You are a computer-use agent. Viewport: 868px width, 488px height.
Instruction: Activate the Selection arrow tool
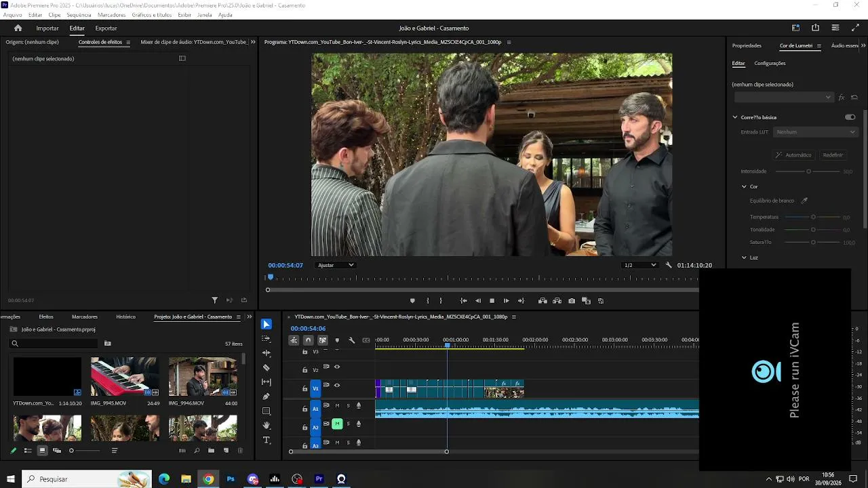pos(266,325)
